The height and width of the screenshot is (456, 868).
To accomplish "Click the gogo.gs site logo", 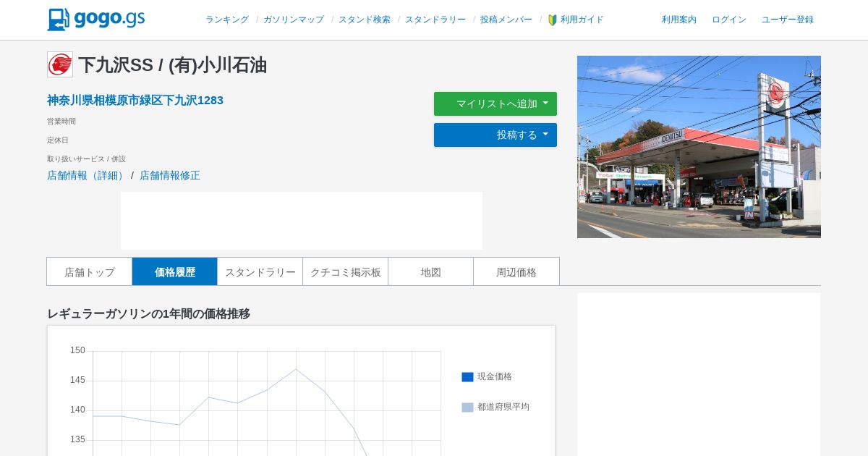I will (x=96, y=20).
